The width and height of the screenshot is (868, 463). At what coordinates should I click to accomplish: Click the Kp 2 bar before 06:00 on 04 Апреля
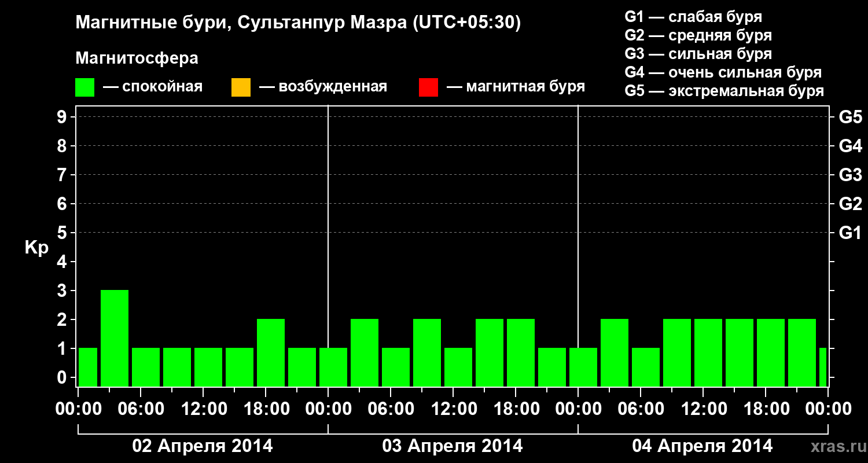(615, 352)
